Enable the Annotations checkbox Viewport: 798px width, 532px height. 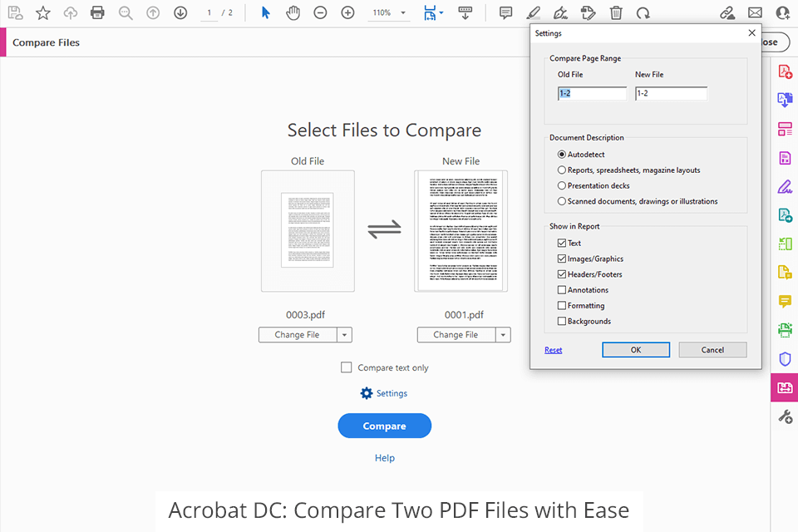(x=562, y=289)
